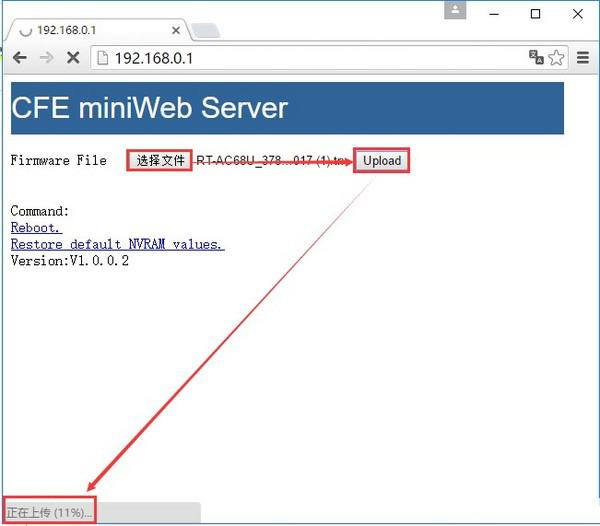The height and width of the screenshot is (526, 600).
Task: Click the browser back arrow
Action: click(19, 58)
